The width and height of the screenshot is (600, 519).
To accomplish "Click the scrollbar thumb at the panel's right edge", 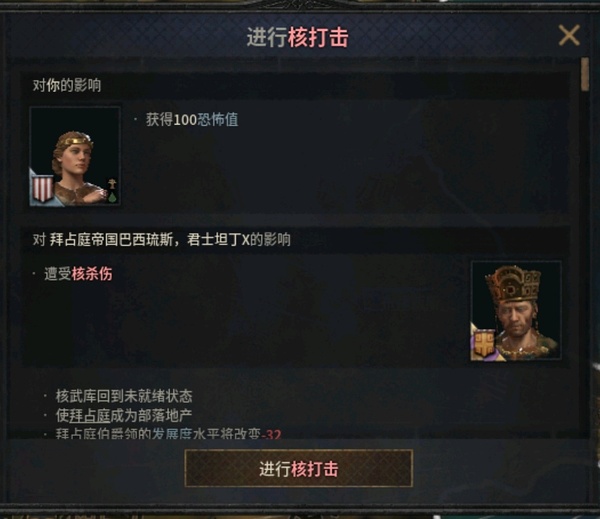I will point(584,74).
